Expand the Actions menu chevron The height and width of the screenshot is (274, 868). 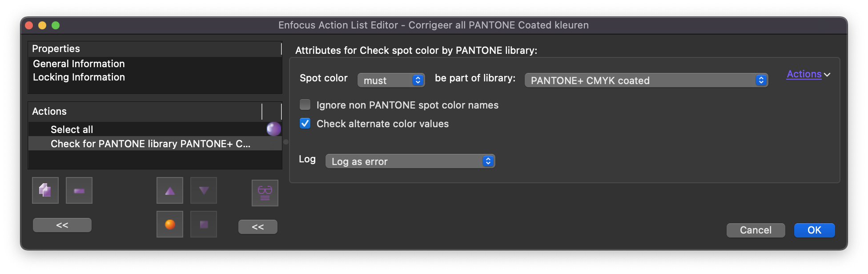(x=827, y=75)
